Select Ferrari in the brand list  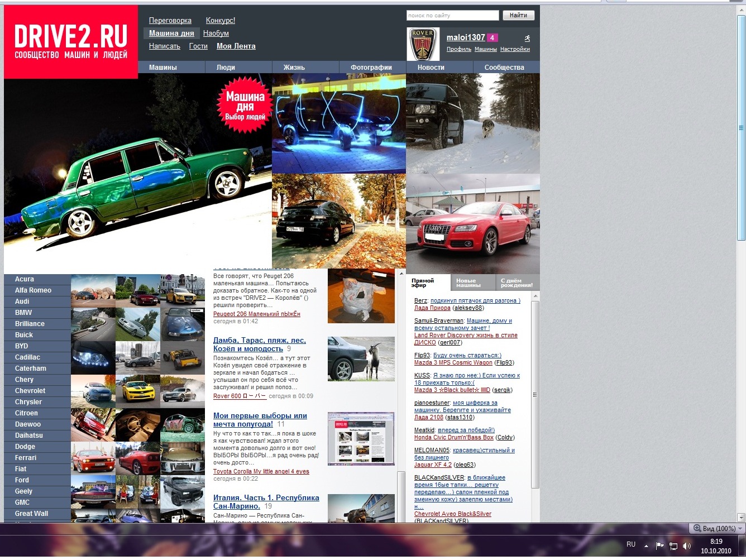click(37, 458)
